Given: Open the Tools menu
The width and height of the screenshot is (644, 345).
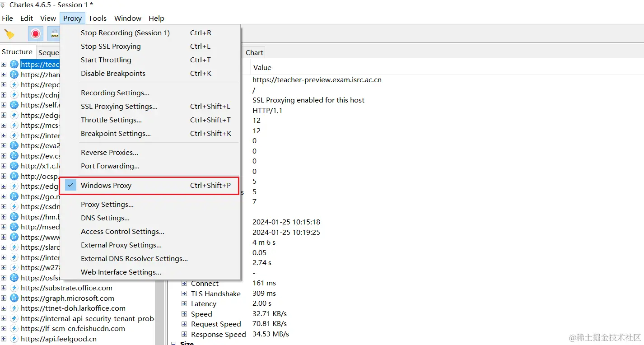Looking at the screenshot, I should tap(98, 18).
